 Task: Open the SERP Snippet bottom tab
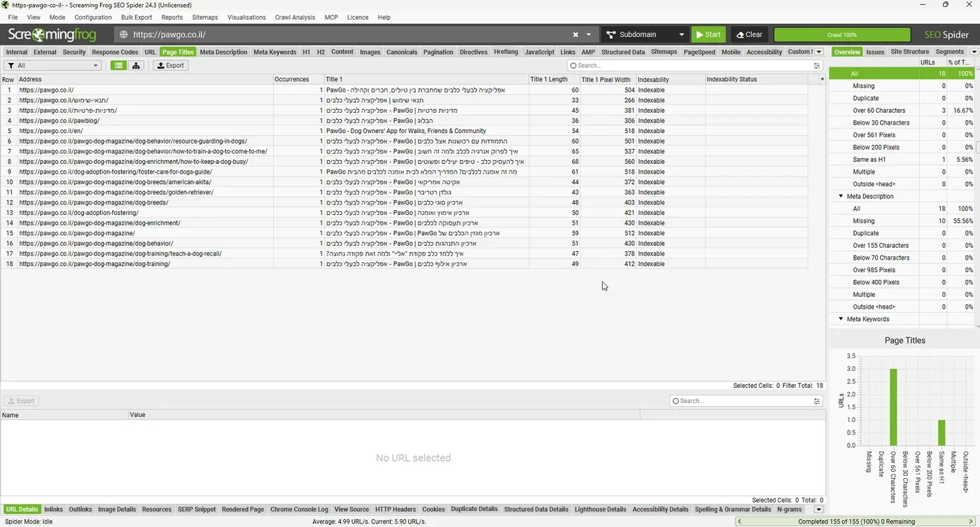[x=197, y=510]
